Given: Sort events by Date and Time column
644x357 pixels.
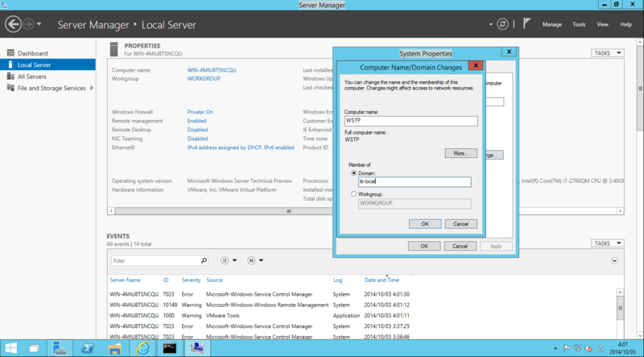Looking at the screenshot, I should 382,280.
